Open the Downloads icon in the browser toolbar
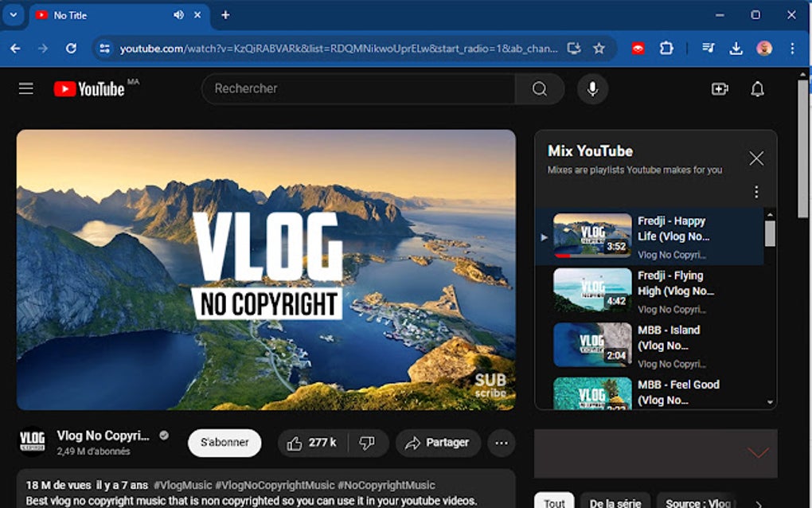 [x=736, y=48]
